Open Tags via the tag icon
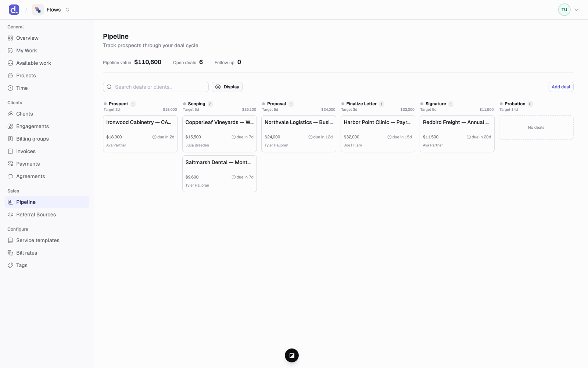588x368 pixels. [x=10, y=265]
